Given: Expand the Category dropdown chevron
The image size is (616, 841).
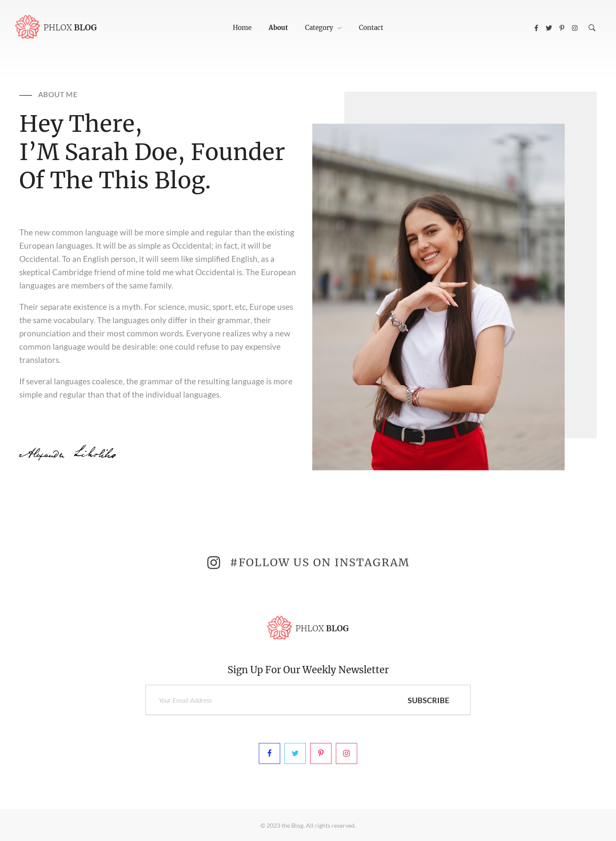Looking at the screenshot, I should pos(340,28).
